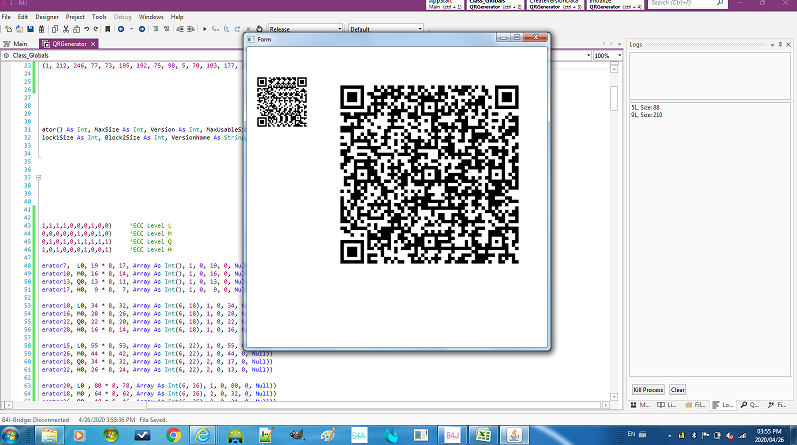Open the File menu
797x445 pixels.
point(6,17)
